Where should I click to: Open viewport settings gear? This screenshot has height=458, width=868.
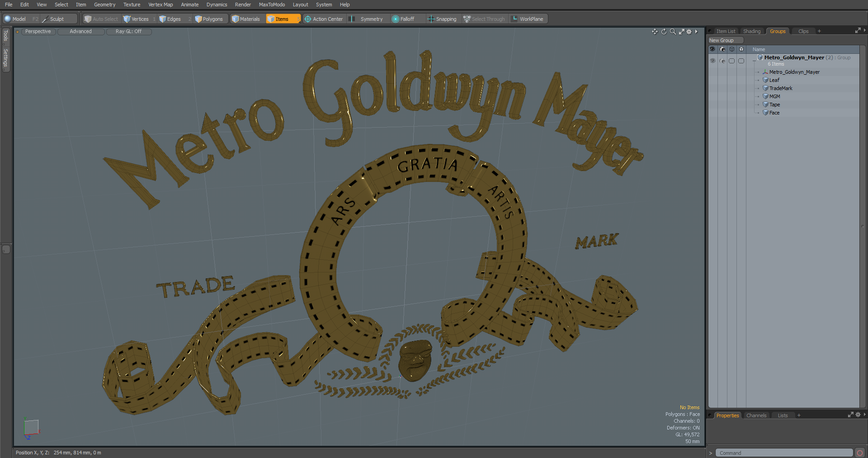tap(689, 32)
